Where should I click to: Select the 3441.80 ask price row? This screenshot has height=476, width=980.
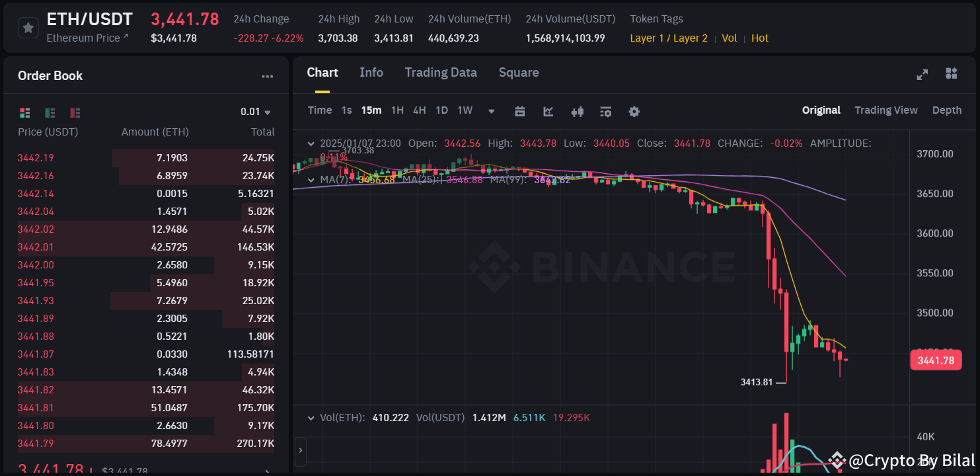click(x=146, y=426)
